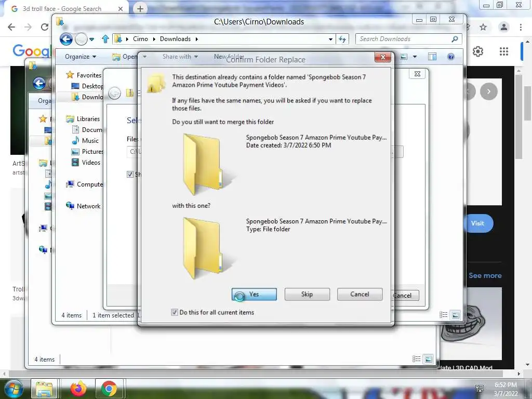Close the extraction wizard dialog
The image size is (532, 399).
tap(418, 74)
